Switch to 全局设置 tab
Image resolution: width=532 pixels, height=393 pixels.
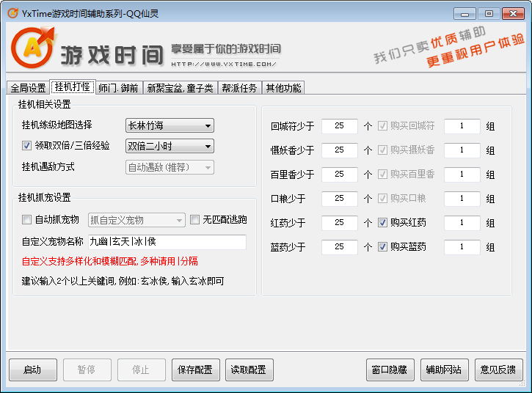(x=28, y=88)
